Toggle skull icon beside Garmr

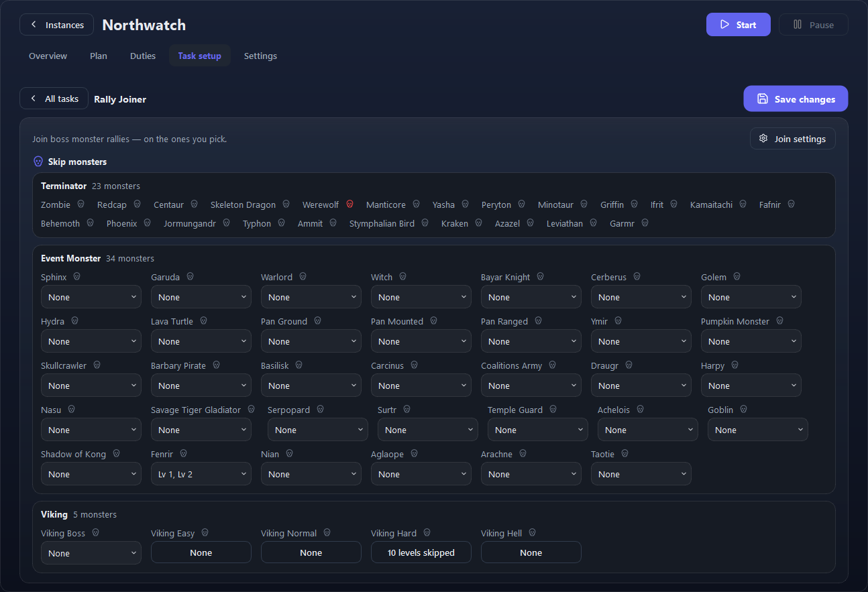[x=645, y=223]
